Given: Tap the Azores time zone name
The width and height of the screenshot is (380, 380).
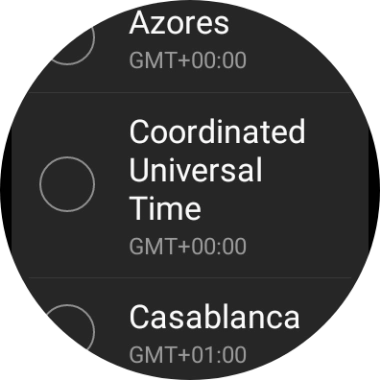Looking at the screenshot, I should [179, 23].
